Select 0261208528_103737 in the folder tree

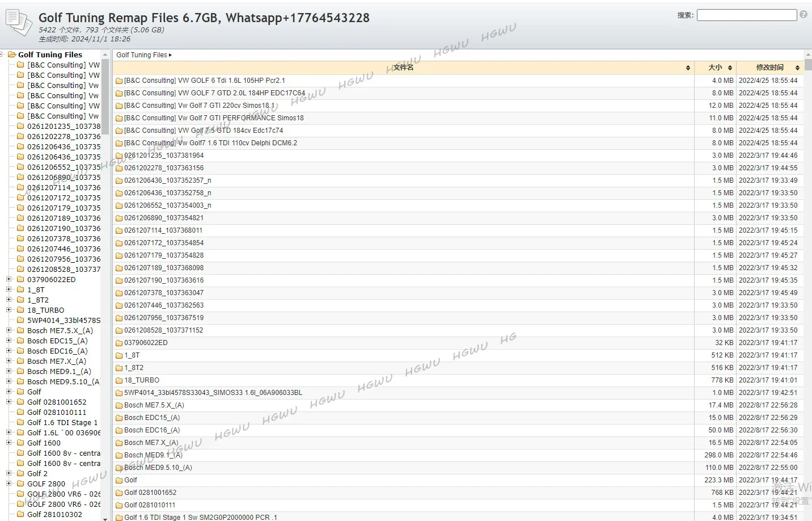tap(64, 269)
